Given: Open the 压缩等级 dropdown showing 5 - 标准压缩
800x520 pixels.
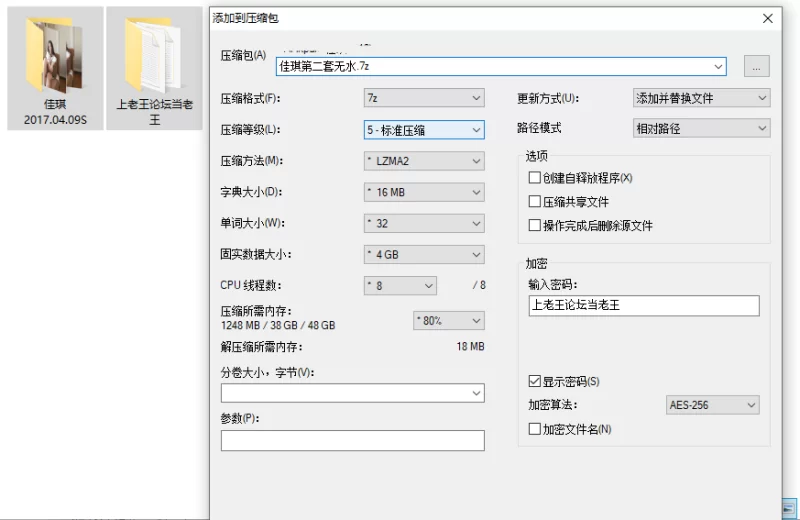Looking at the screenshot, I should tap(424, 130).
